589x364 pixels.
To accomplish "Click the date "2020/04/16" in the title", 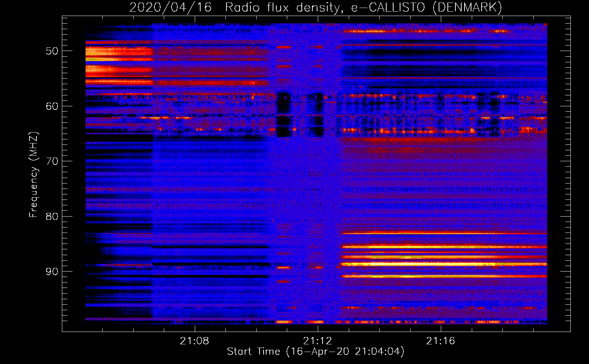I will (170, 8).
